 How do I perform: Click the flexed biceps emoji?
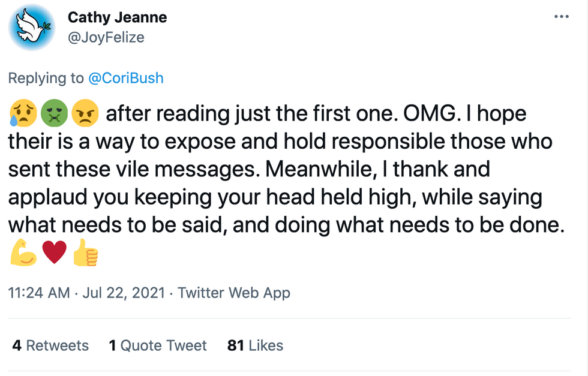[22, 254]
